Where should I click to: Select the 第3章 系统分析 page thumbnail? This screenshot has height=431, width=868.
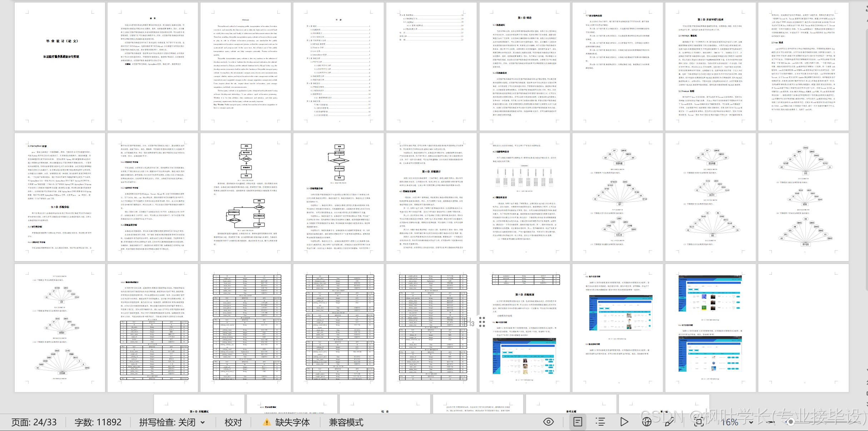tap(60, 197)
